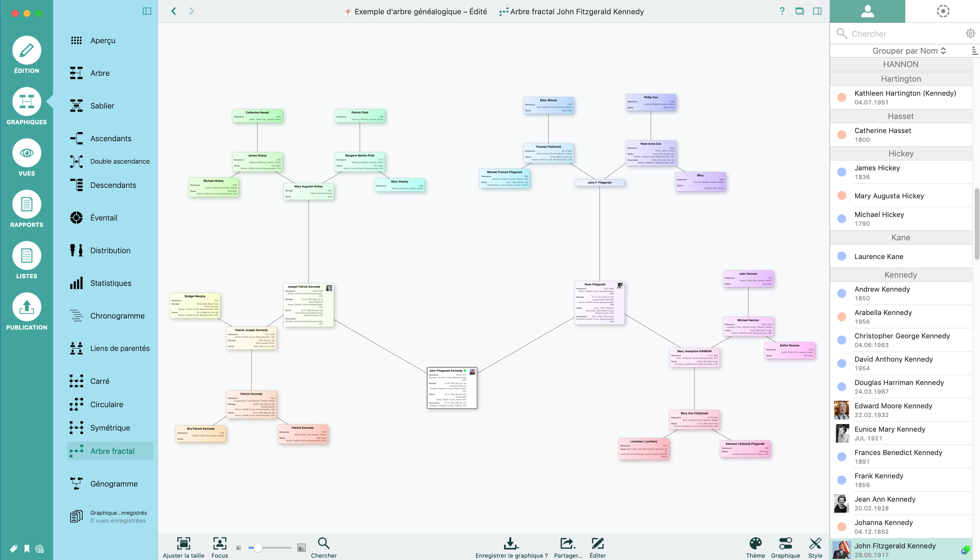Switch to the focus target tab
Viewport: 980px width, 560px height.
[x=943, y=11]
